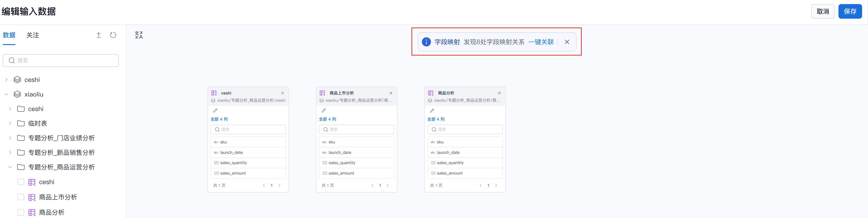The width and height of the screenshot is (868, 218).
Task: Collapse the xiaoliu data source node
Action: click(x=6, y=94)
